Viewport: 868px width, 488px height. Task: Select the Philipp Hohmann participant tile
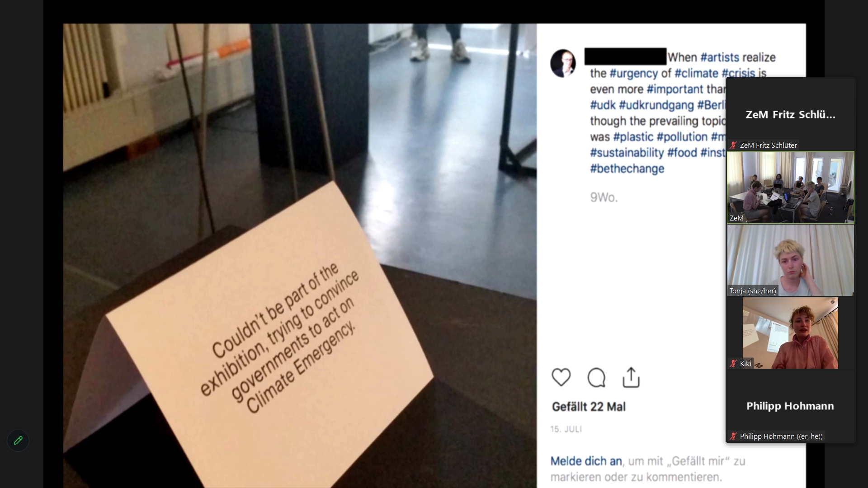click(790, 406)
